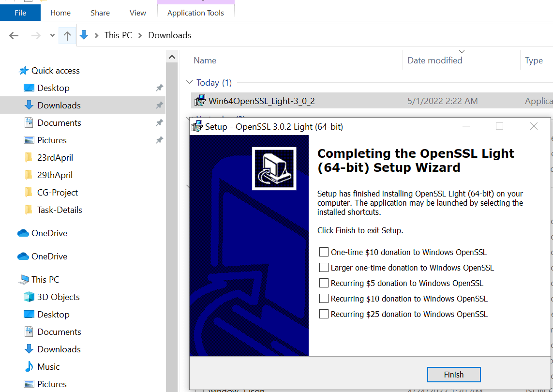Check the Recurring $5 donation option

click(x=324, y=283)
